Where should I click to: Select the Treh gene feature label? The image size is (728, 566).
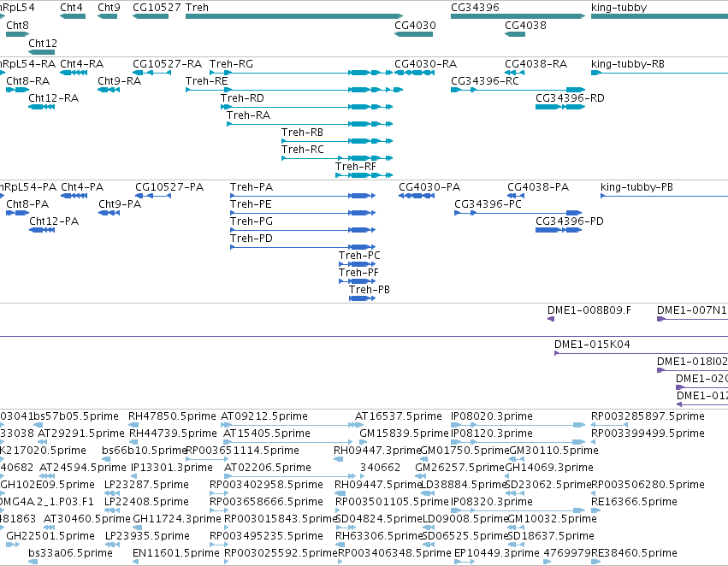click(x=197, y=8)
